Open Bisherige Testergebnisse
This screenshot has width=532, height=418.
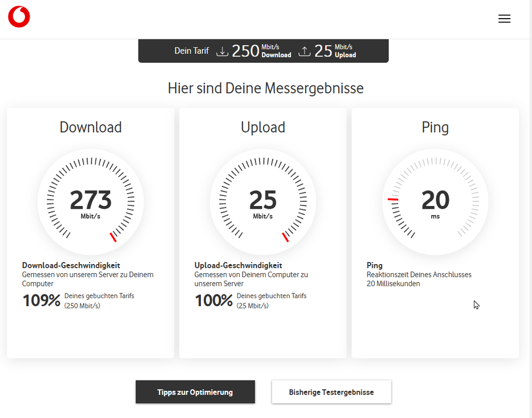pos(331,392)
